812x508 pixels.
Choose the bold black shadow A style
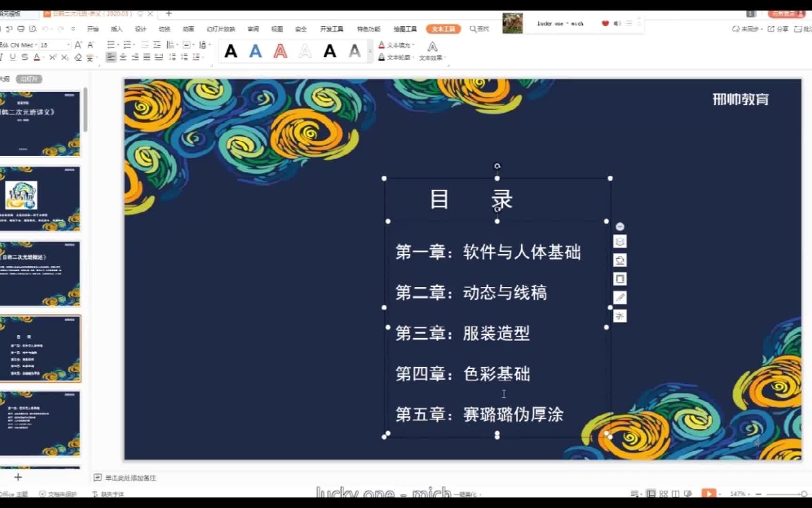point(330,51)
